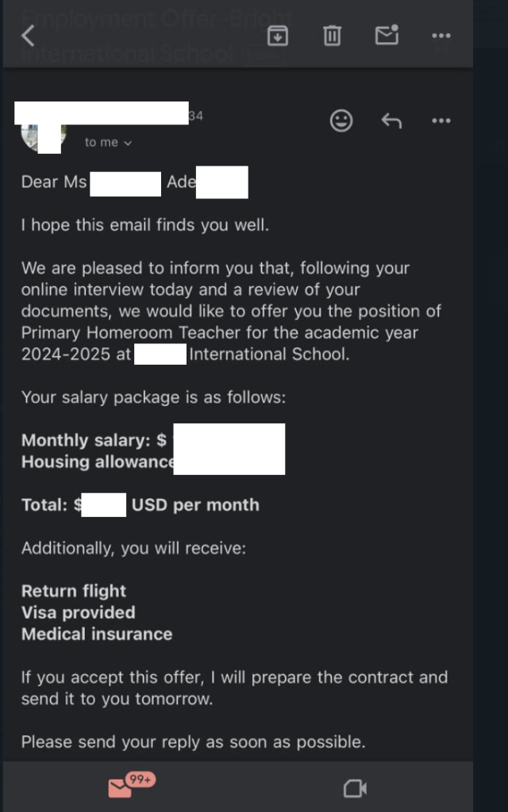Archive this email
Screen dimensions: 508x812
(277, 36)
